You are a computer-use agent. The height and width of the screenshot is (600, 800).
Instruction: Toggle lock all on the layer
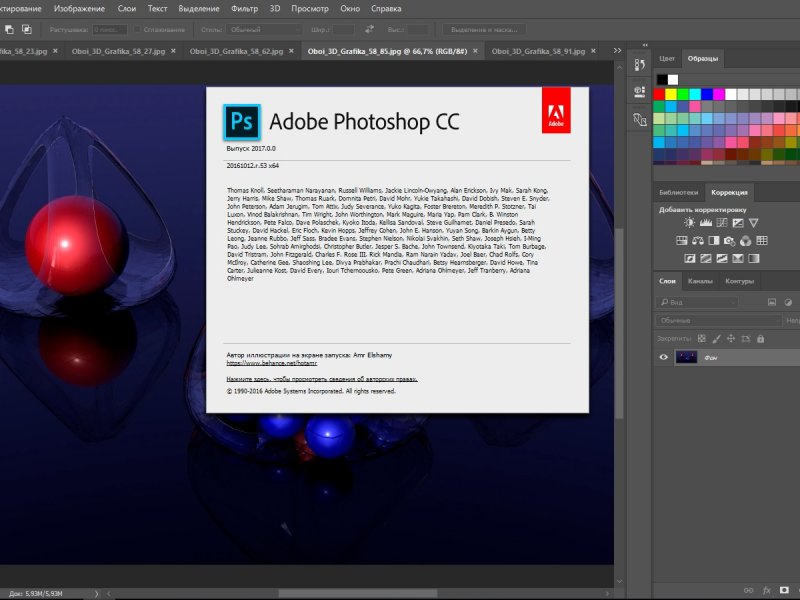click(761, 339)
